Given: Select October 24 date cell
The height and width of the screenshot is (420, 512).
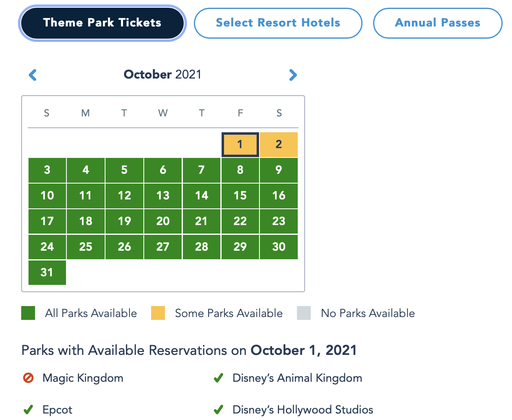Looking at the screenshot, I should point(47,247).
